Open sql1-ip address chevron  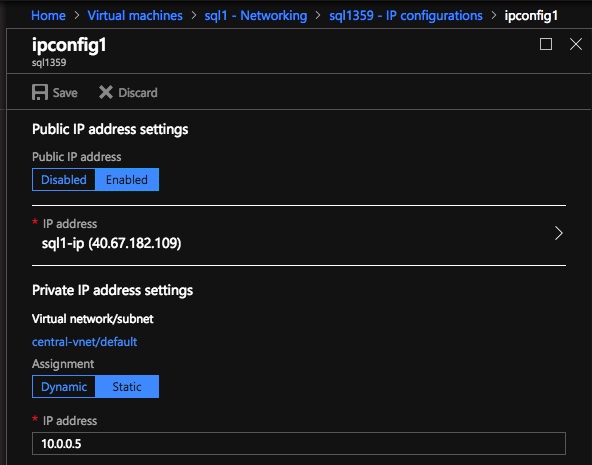click(x=559, y=233)
